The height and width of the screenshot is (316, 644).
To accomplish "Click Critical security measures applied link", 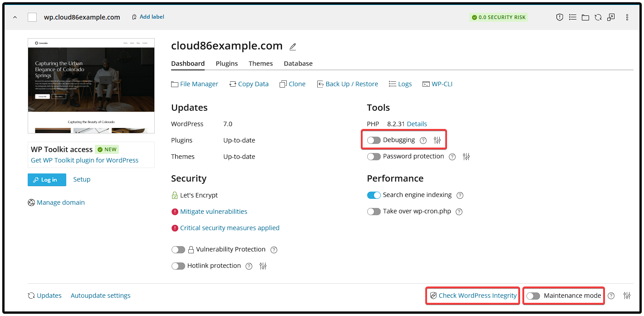I will pyautogui.click(x=230, y=228).
